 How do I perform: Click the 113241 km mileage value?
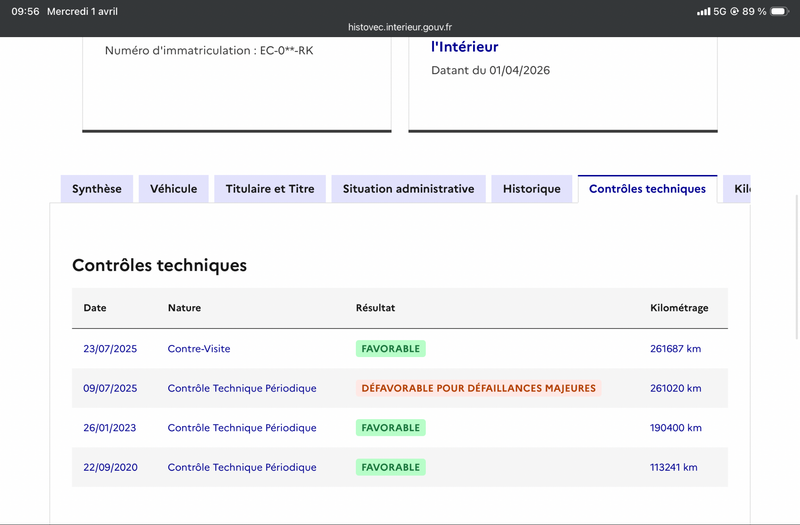pyautogui.click(x=673, y=467)
